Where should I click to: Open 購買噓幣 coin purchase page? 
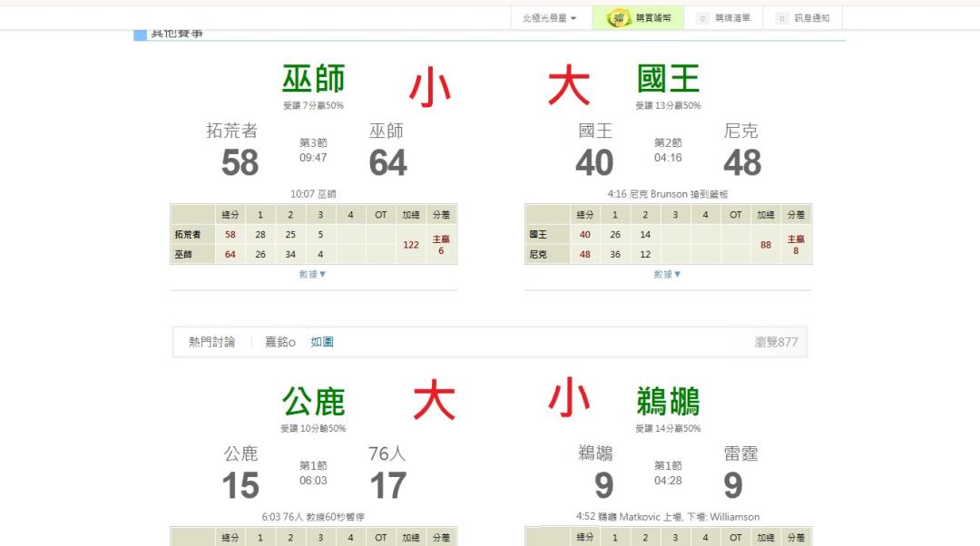pos(653,18)
